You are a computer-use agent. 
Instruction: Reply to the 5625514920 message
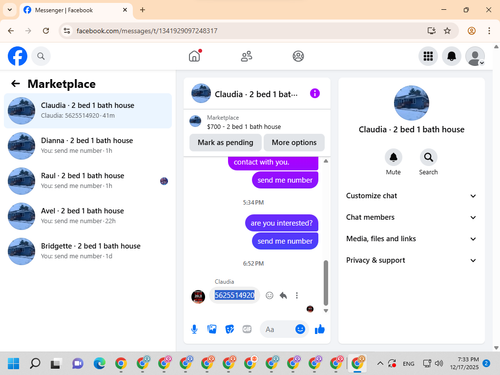[283, 295]
